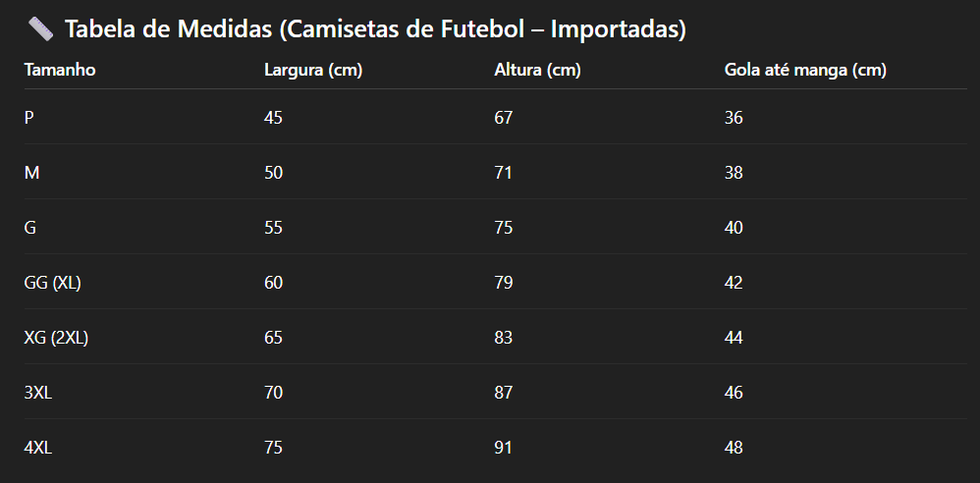Select the G size cell
This screenshot has height=483, width=980.
30,228
